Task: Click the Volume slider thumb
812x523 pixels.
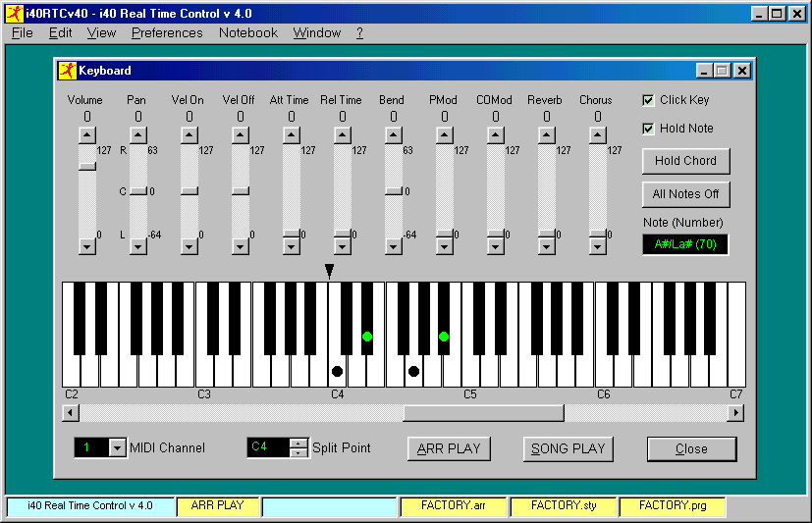Action: pos(87,166)
